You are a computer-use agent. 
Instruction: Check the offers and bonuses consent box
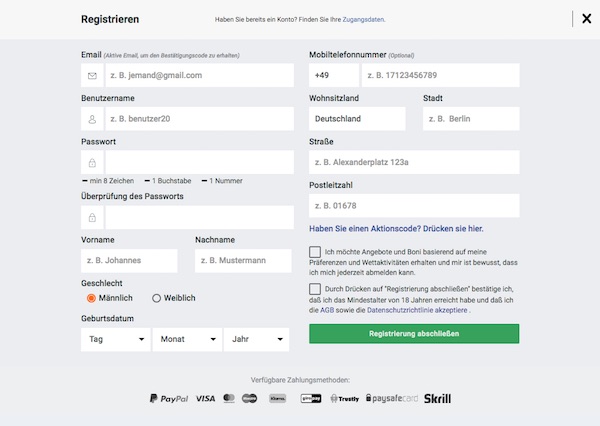point(315,252)
